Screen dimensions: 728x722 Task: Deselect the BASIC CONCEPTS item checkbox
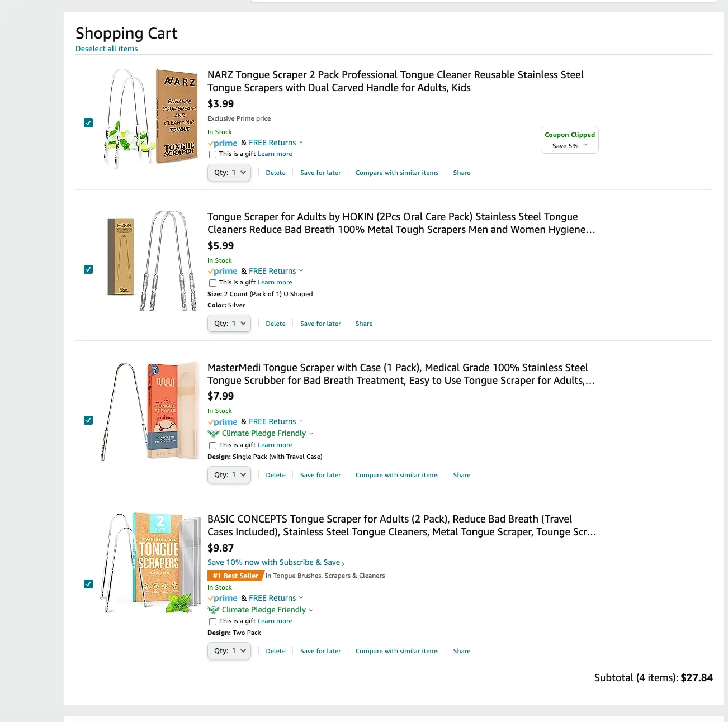point(88,584)
